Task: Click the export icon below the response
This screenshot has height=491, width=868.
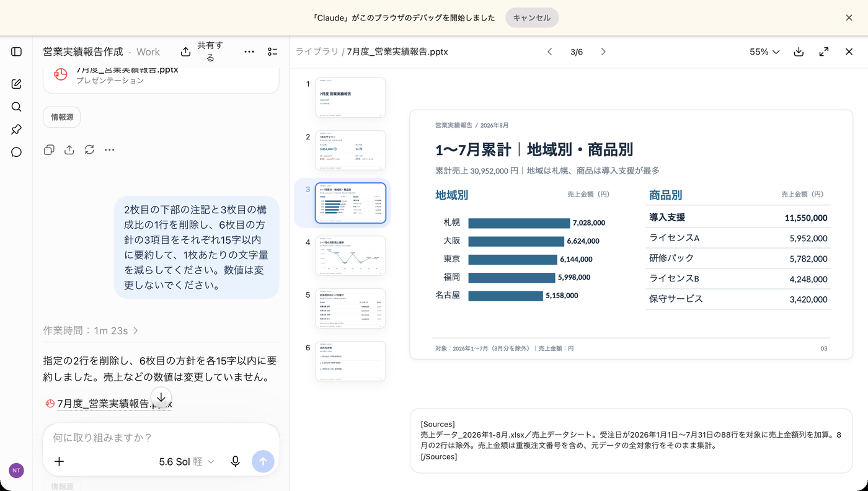Action: click(x=69, y=149)
